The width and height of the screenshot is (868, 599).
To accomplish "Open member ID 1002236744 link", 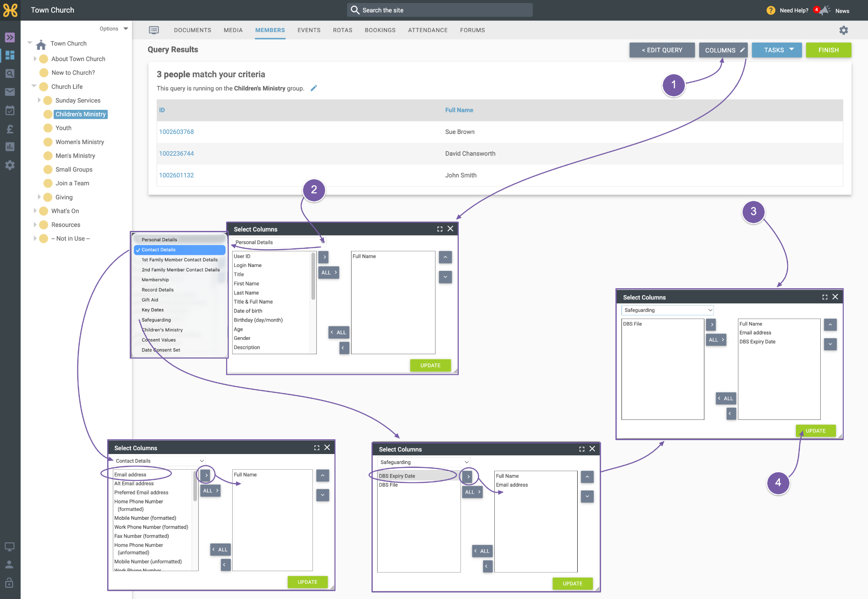I will pos(176,153).
